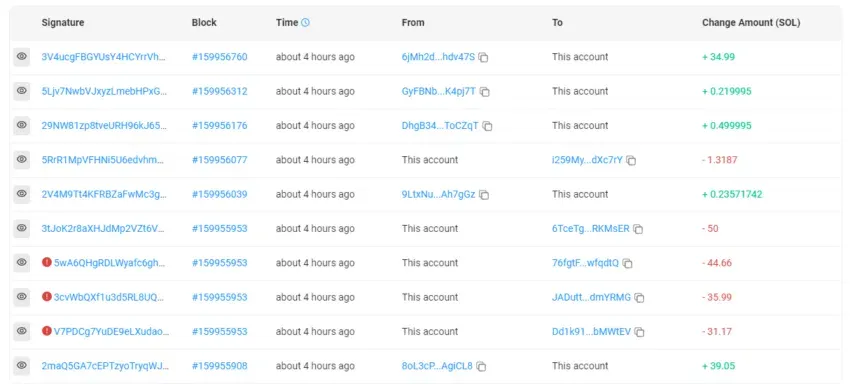Toggle eye preview for 2maQ5GA7cEPTzyoTryqWJ transaction
The width and height of the screenshot is (850, 384).
point(22,366)
